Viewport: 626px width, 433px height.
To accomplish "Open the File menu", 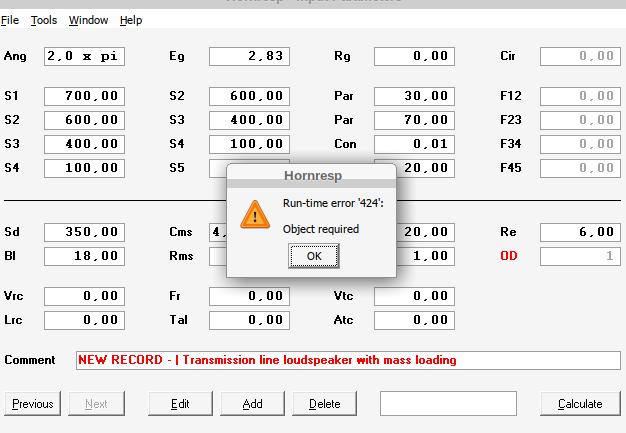I will 10,20.
